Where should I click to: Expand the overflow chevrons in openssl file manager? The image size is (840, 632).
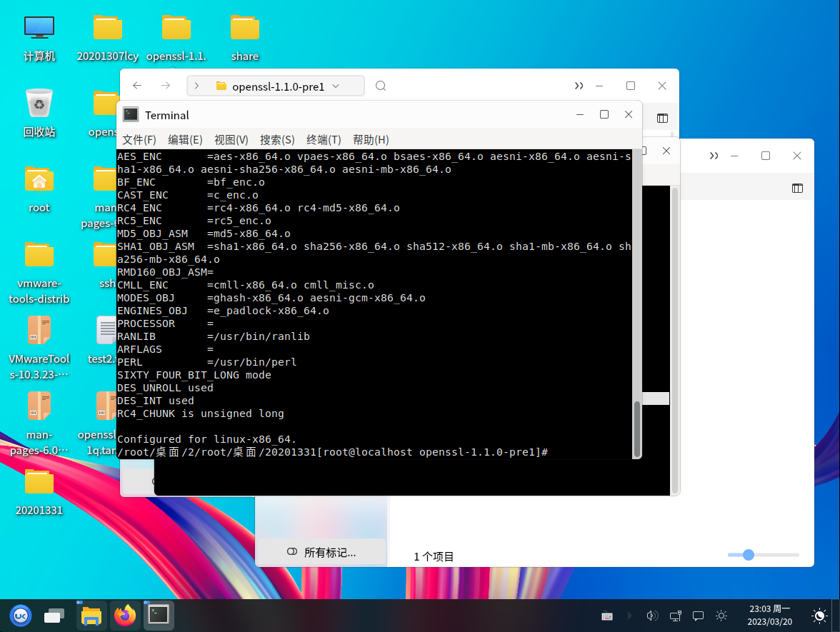click(x=579, y=86)
